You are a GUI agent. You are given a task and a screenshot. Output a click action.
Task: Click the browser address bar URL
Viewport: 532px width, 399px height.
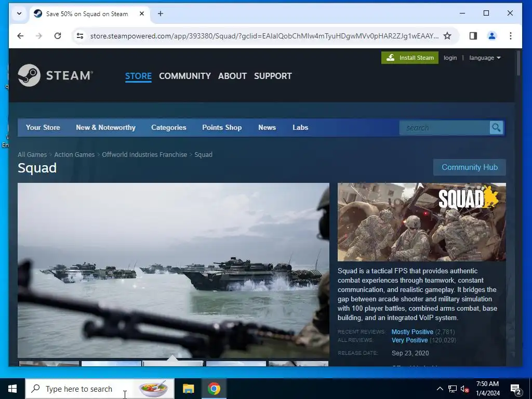264,36
